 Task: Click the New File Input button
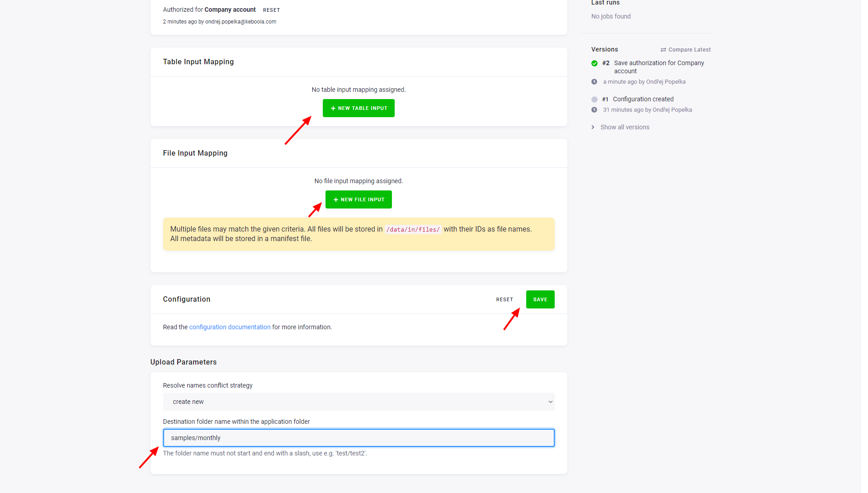359,199
